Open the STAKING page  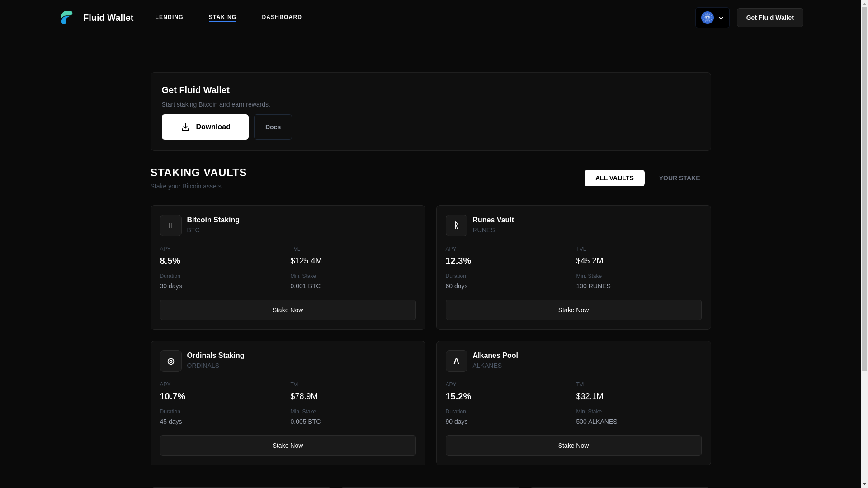(x=222, y=17)
